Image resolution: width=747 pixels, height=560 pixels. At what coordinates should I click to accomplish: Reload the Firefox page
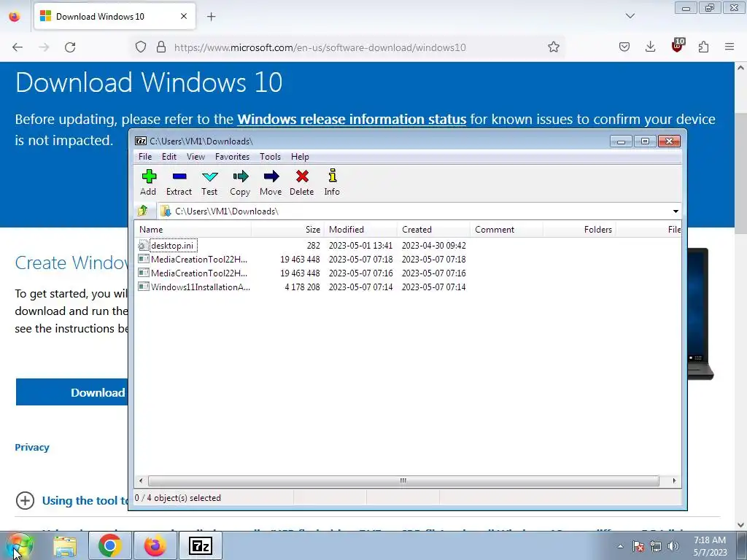point(70,47)
